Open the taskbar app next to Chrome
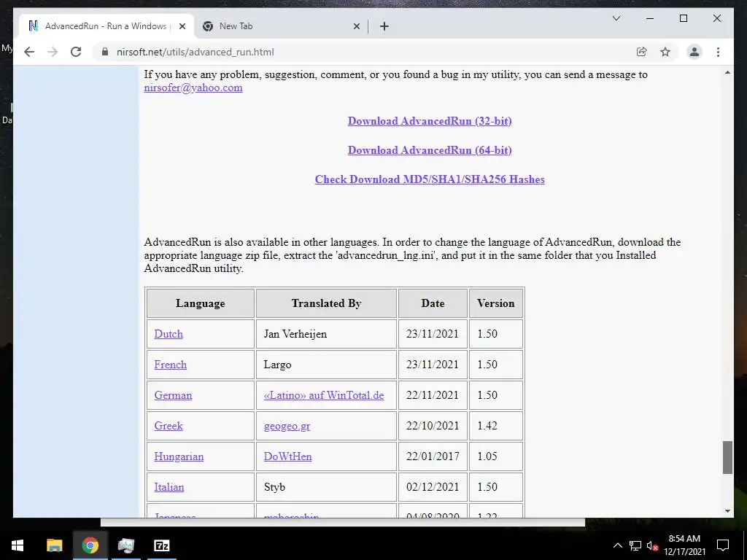 126,545
